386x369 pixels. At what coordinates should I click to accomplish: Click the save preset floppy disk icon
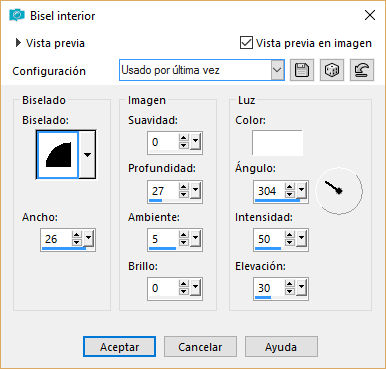point(302,70)
